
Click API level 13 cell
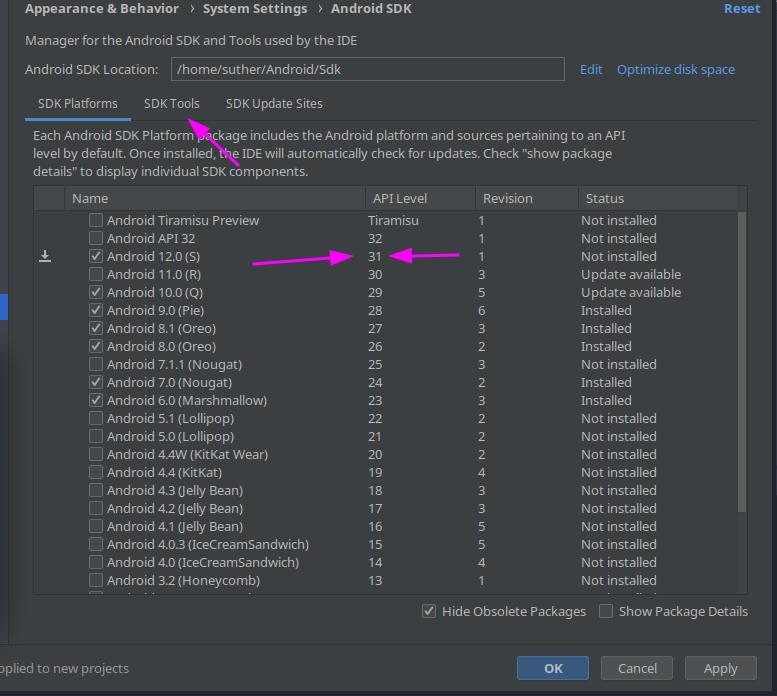(x=375, y=580)
